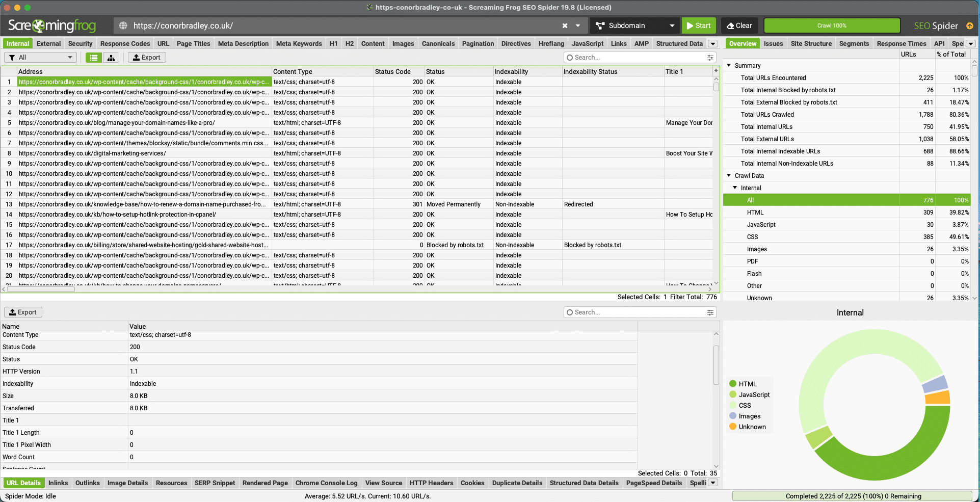Open the SERP Snippet tab

click(x=215, y=483)
